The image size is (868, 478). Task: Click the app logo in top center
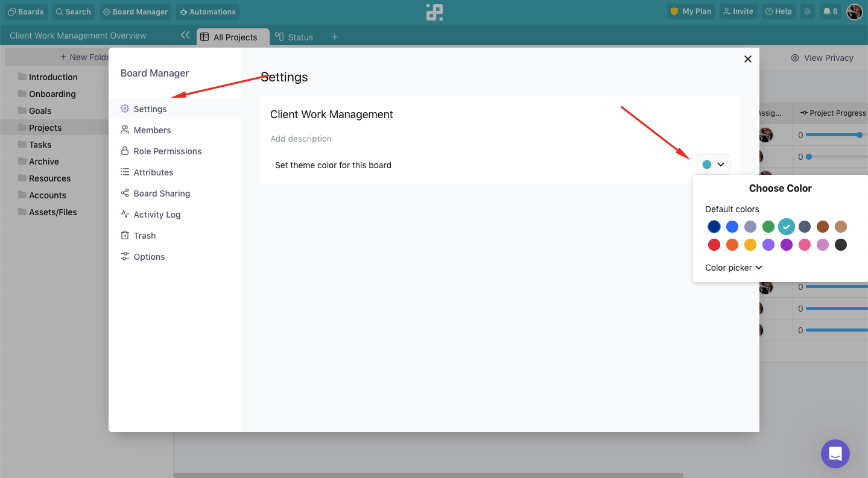(434, 12)
